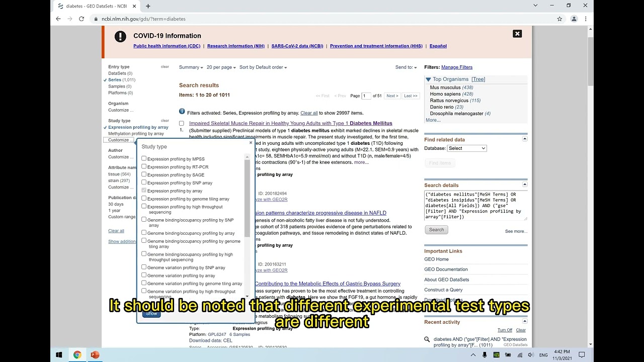
Task: Open the Chrome profile icon
Action: click(574, 19)
